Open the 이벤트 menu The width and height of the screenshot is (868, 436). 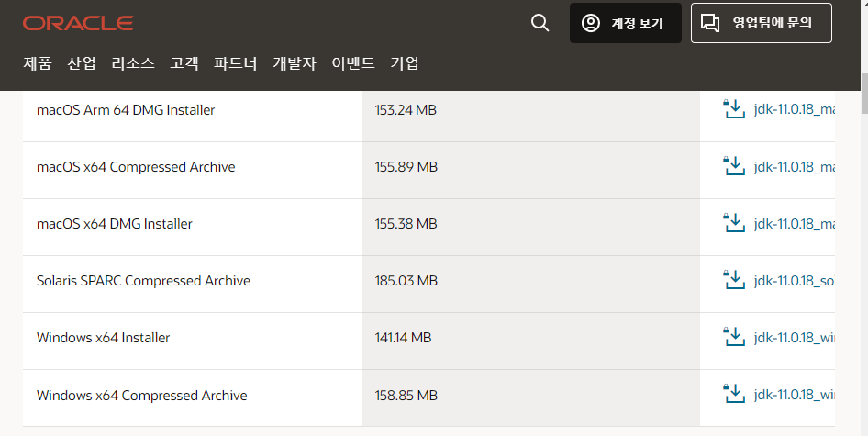[353, 63]
